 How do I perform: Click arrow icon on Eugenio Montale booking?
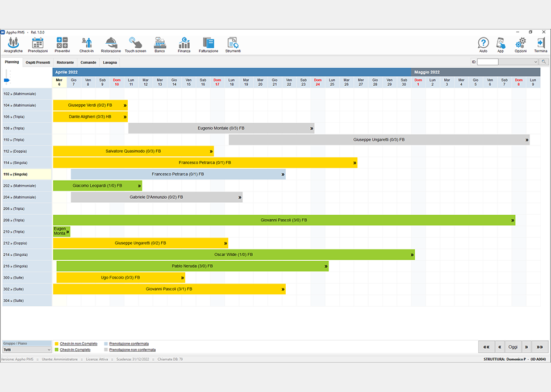pos(311,128)
